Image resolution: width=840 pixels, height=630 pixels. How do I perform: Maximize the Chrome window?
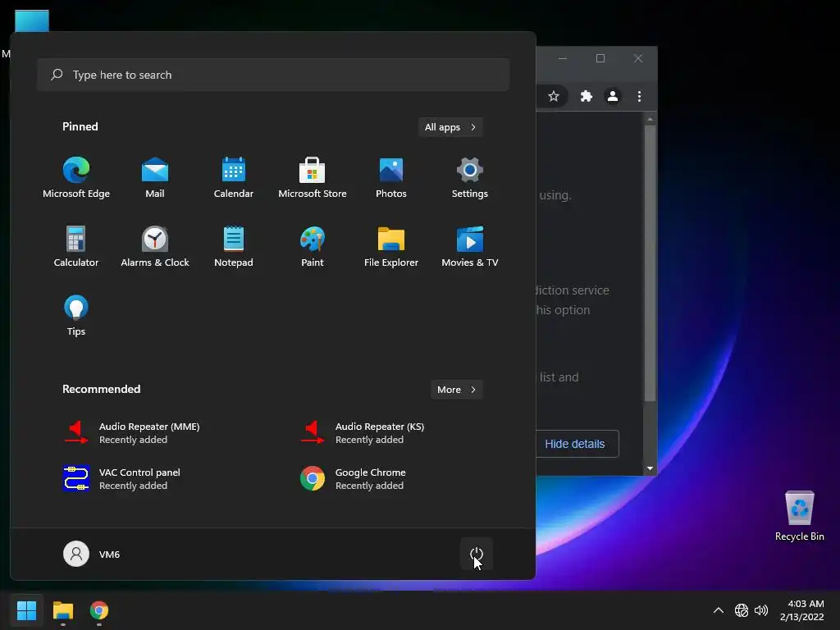600,58
